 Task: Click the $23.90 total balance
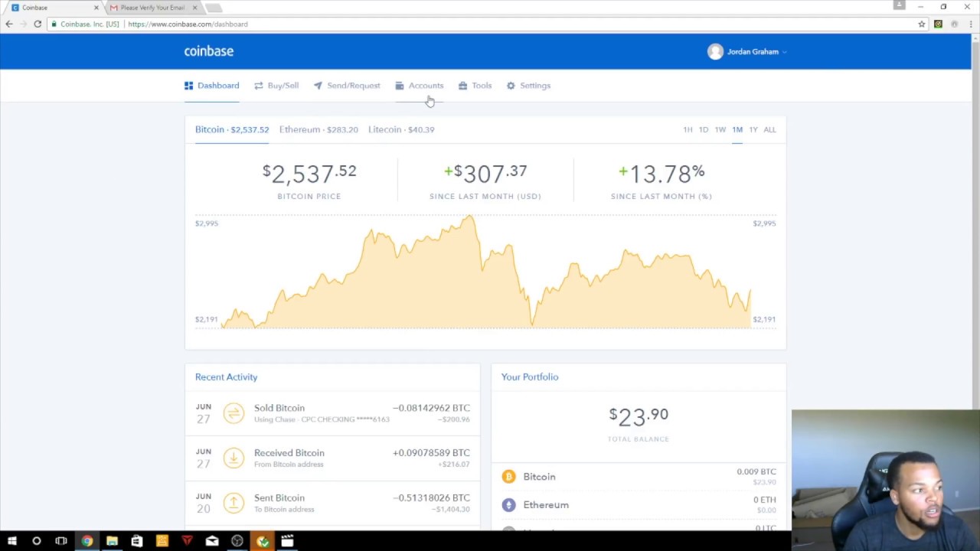point(639,416)
